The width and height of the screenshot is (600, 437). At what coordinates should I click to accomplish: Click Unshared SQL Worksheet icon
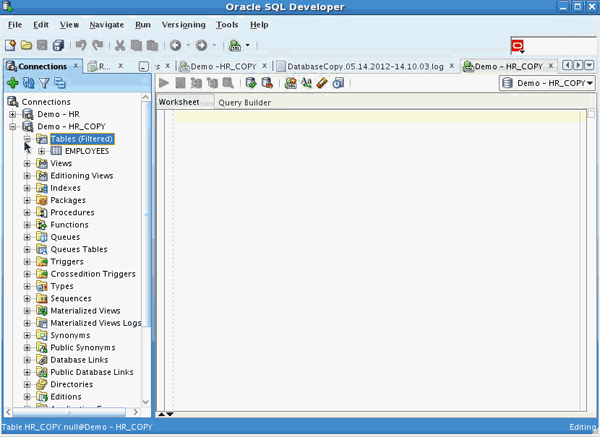291,83
